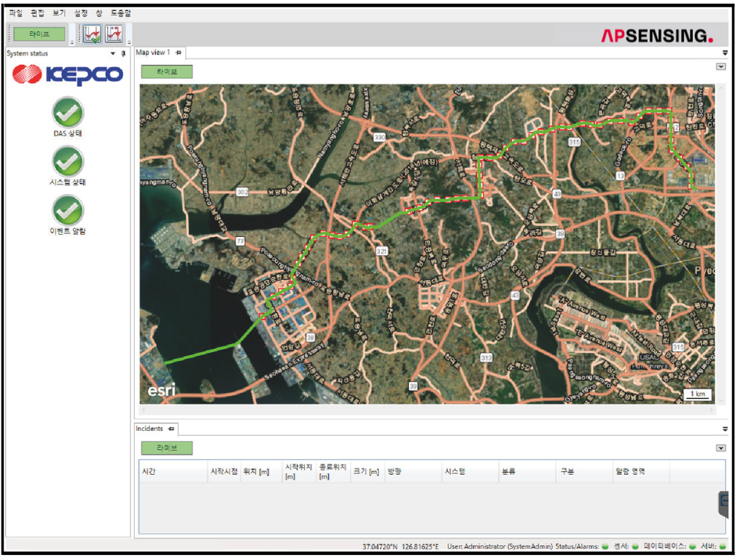This screenshot has height=560, width=738.
Task: Click the 구분 column header
Action: click(x=584, y=472)
